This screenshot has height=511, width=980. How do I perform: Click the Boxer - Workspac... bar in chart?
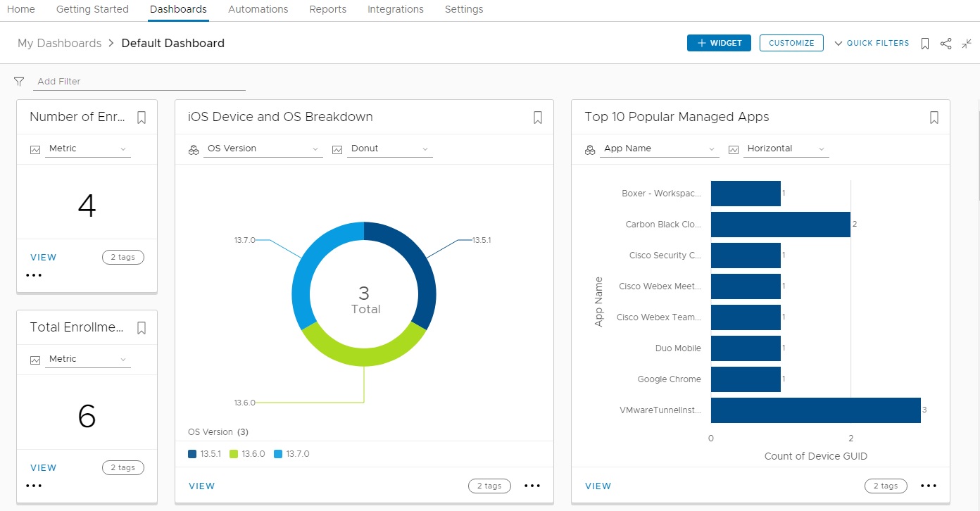(x=746, y=194)
